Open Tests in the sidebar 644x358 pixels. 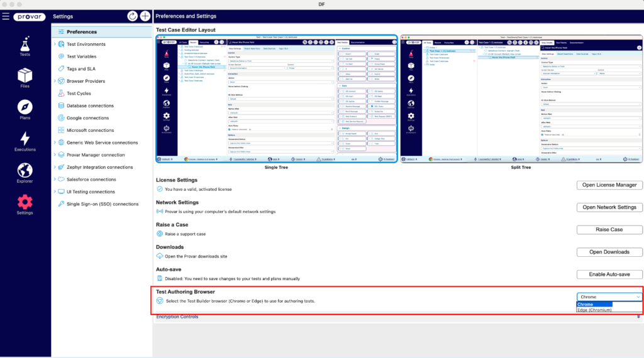point(25,46)
